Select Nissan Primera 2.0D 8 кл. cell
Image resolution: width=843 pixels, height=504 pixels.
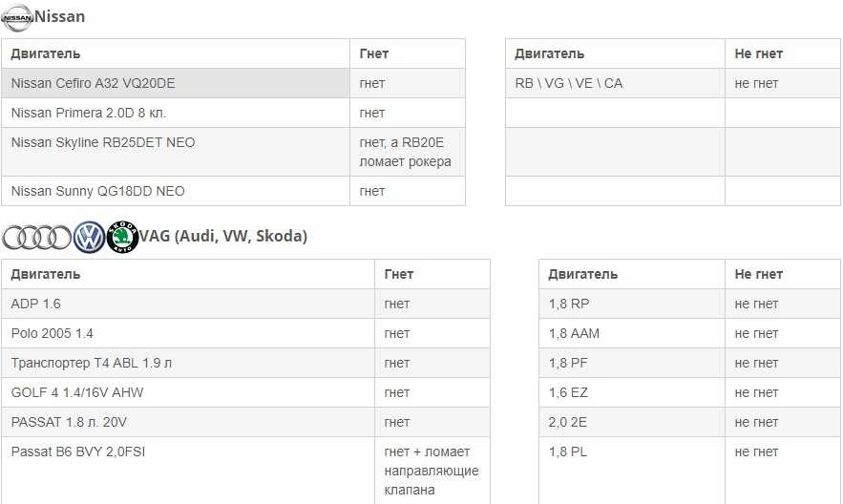[176, 113]
